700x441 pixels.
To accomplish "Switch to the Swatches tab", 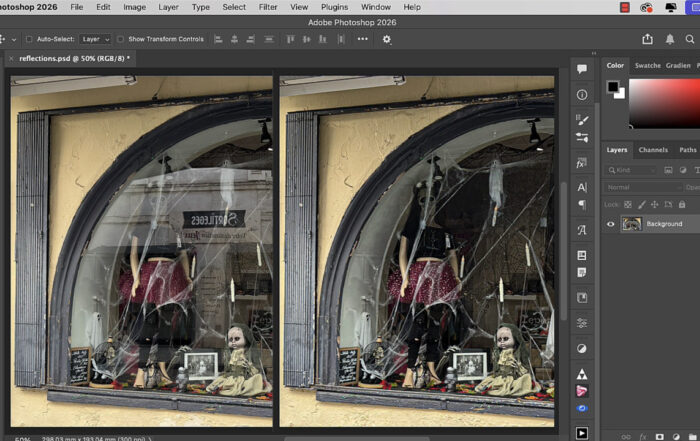I will point(648,65).
